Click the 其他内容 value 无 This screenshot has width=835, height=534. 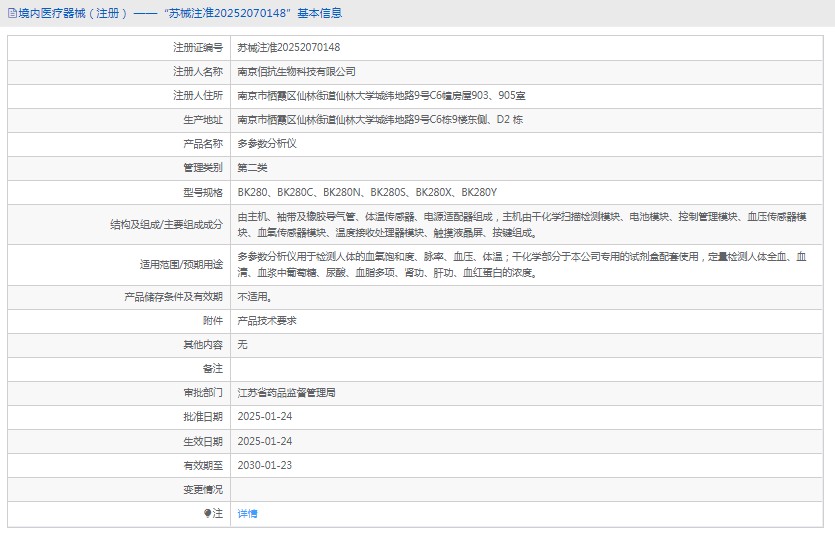pos(242,344)
